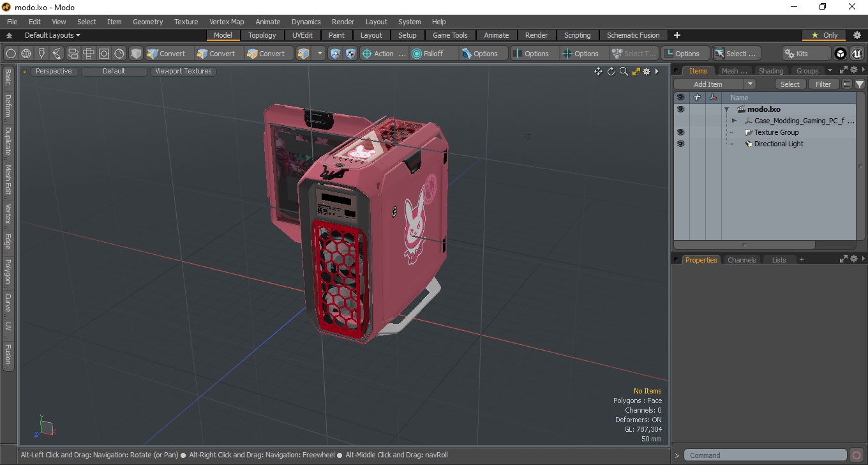Click the Unreal Engine icon
The height and width of the screenshot is (465, 868).
[857, 54]
